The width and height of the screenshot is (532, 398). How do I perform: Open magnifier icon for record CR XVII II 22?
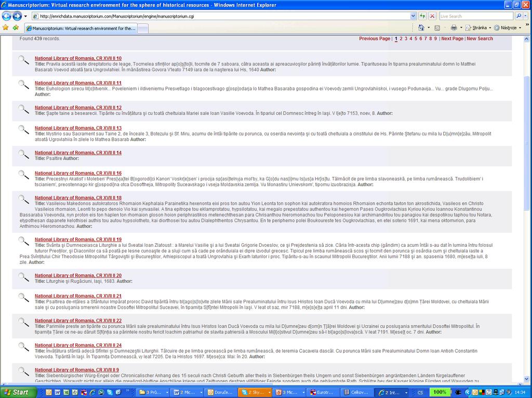point(23,322)
